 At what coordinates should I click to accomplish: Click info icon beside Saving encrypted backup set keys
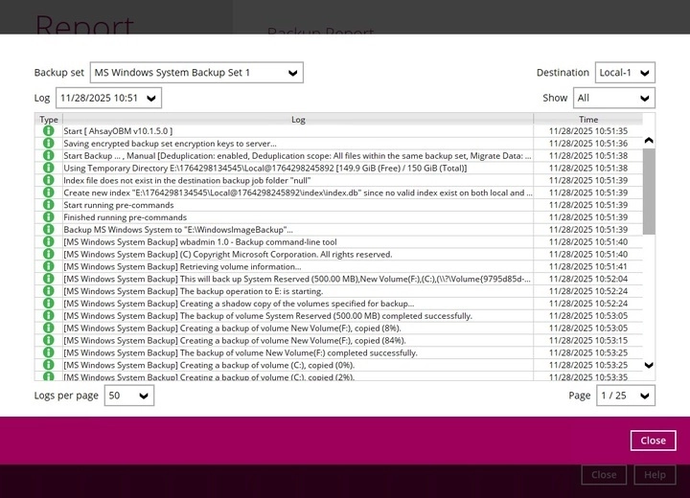click(48, 143)
